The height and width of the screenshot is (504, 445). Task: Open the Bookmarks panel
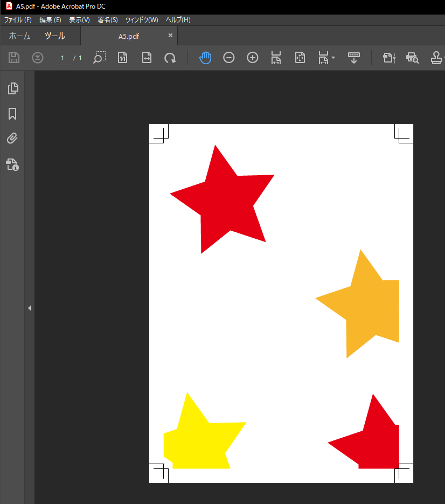(12, 113)
